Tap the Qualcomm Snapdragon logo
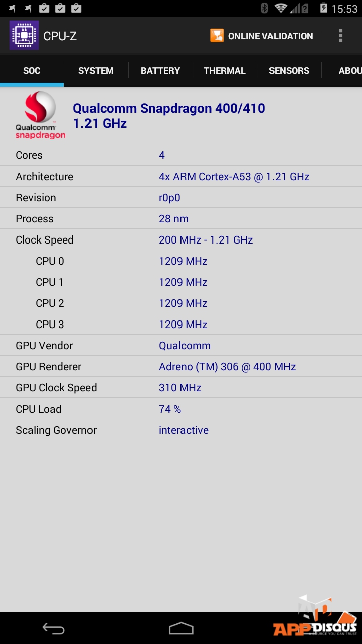Image resolution: width=362 pixels, height=644 pixels. pos(40,115)
